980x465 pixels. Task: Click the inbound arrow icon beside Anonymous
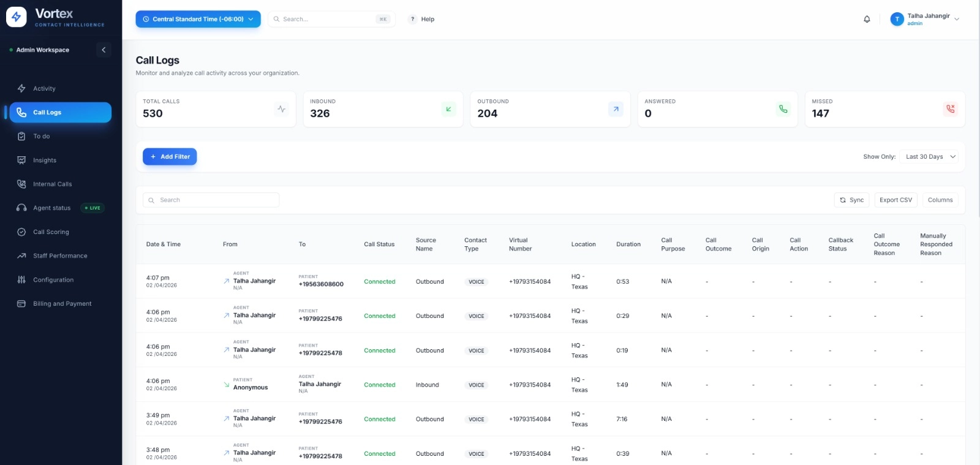click(227, 385)
